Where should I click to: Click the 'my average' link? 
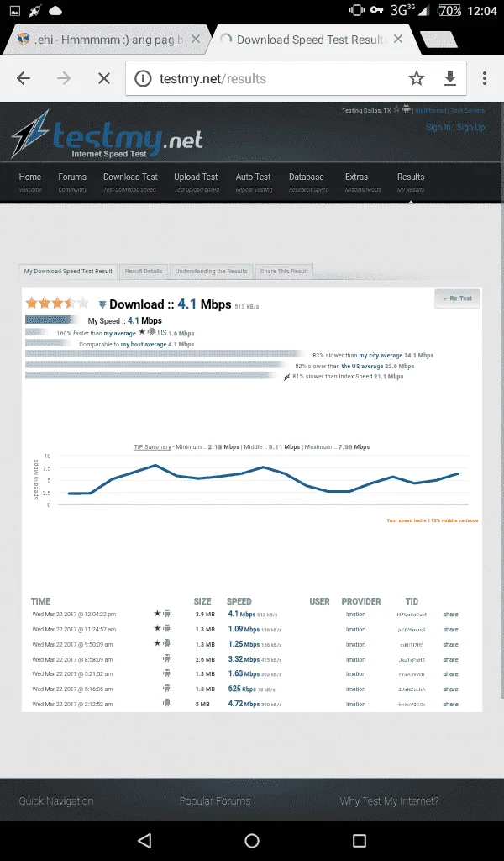(x=120, y=333)
